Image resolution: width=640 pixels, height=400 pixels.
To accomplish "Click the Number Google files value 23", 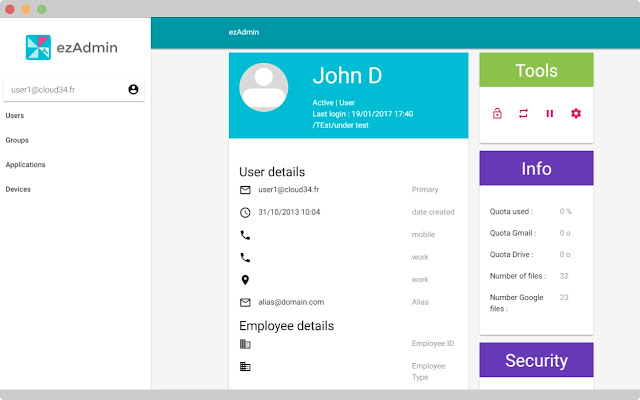I will pos(564,297).
